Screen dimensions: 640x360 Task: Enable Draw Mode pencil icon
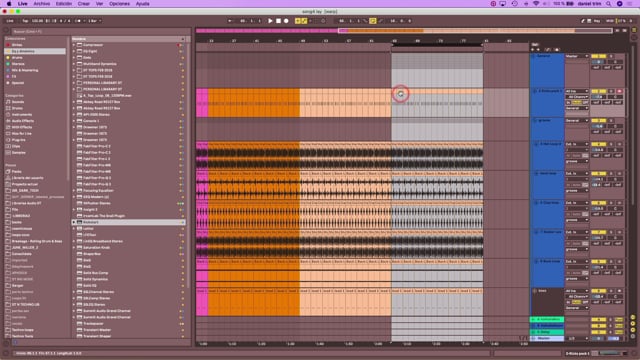point(583,21)
